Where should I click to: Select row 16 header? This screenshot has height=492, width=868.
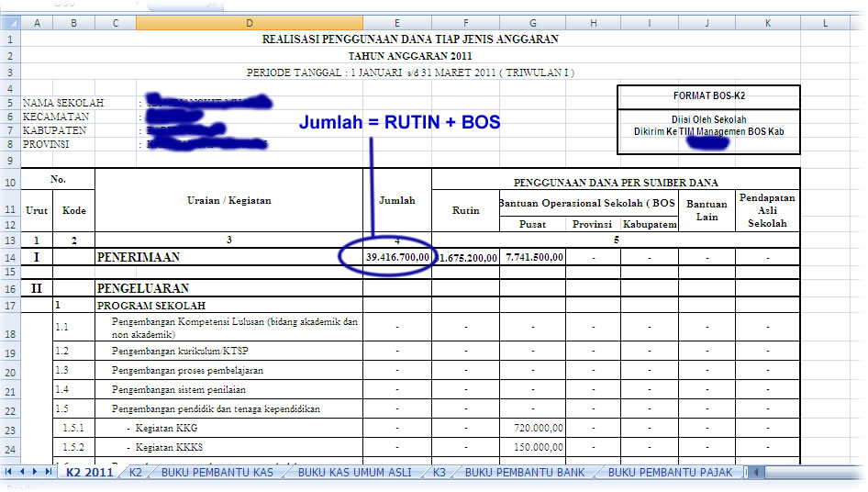[x=10, y=288]
